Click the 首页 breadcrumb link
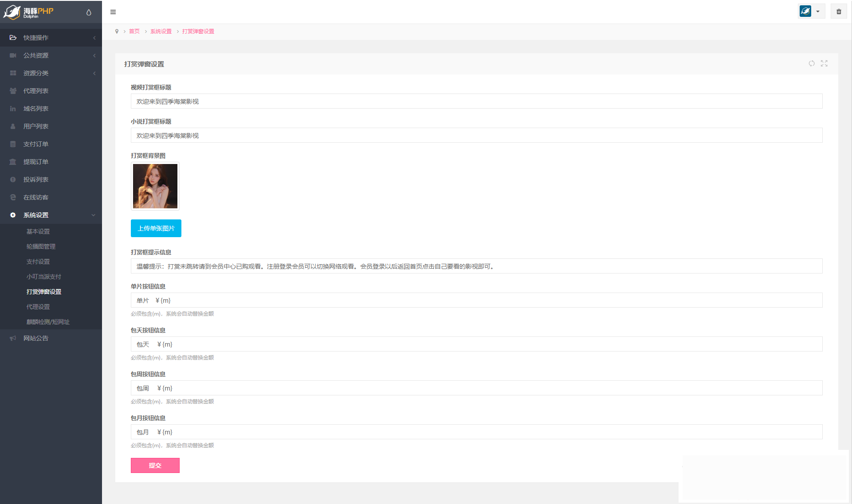The image size is (852, 504). point(134,31)
